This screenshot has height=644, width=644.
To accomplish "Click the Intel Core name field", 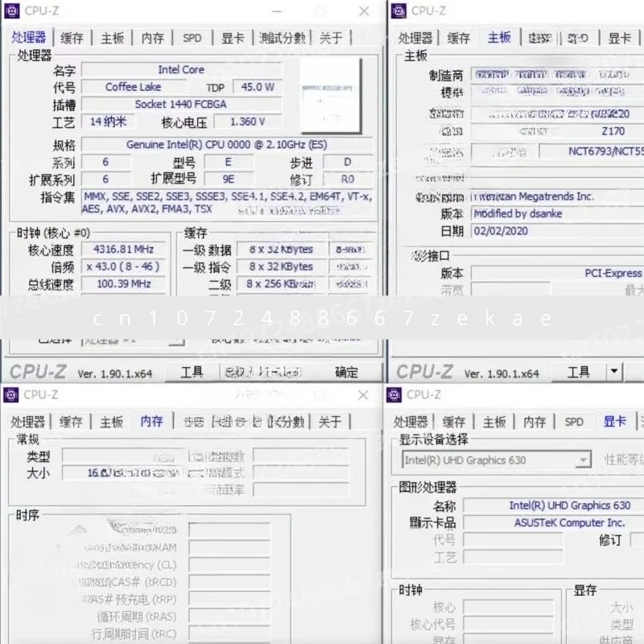I will tap(181, 69).
